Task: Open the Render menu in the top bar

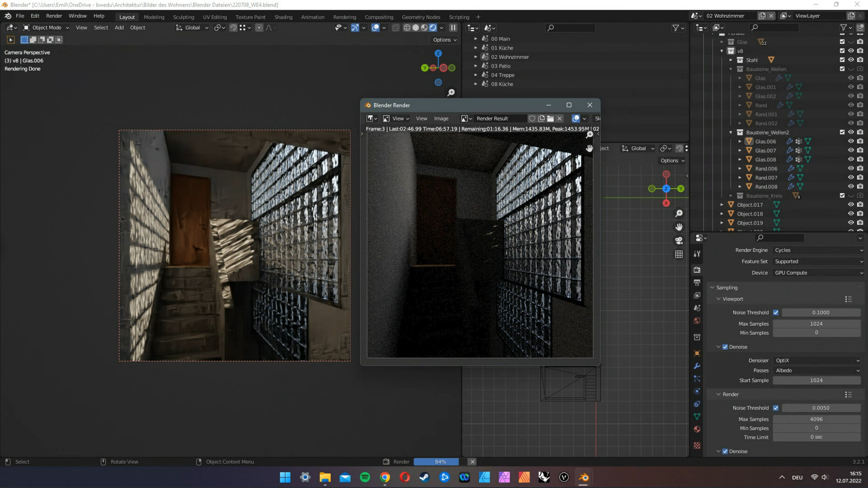Action: (54, 15)
